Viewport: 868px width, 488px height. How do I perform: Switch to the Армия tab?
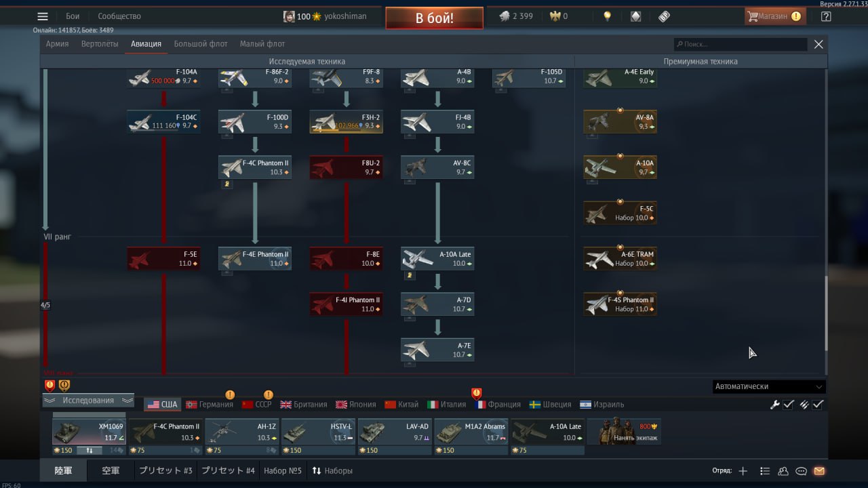(58, 44)
